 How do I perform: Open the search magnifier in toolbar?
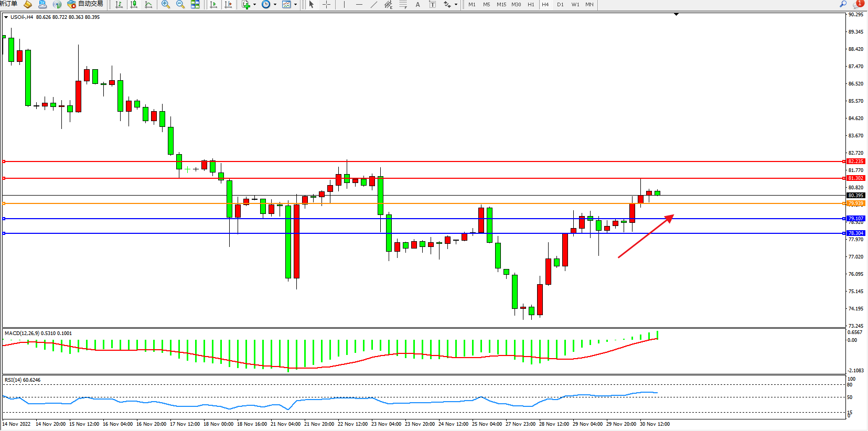click(x=843, y=4)
